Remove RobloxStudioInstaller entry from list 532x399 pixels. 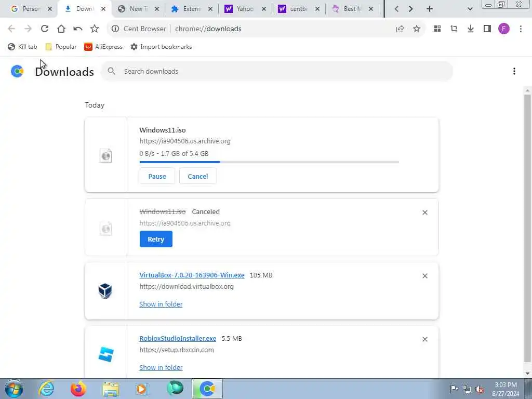[425, 339]
